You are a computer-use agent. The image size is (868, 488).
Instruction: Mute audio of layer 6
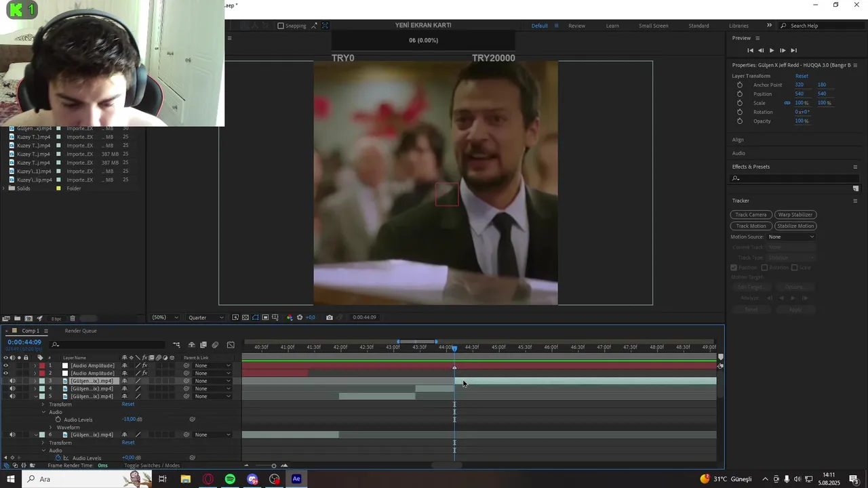pyautogui.click(x=12, y=435)
